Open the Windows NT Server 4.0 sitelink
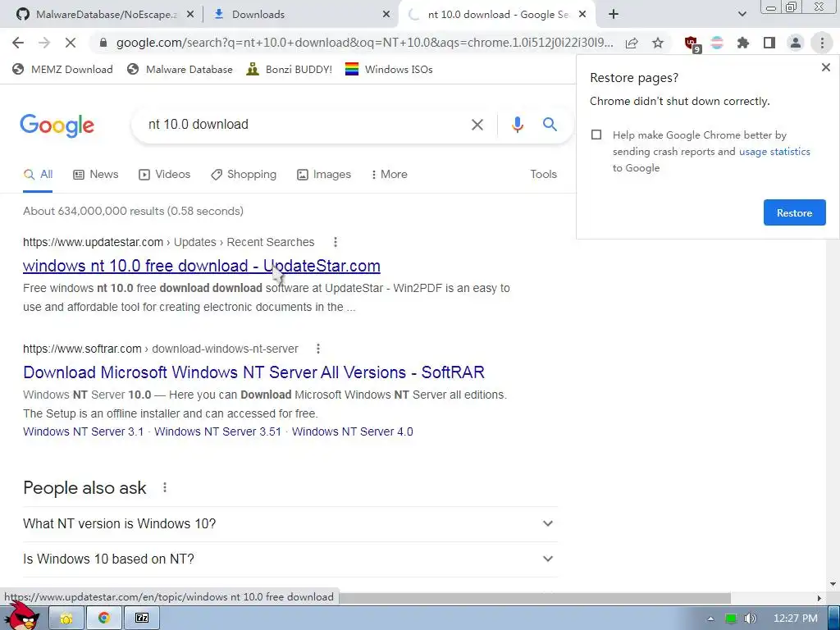Viewport: 840px width, 630px height. [353, 431]
